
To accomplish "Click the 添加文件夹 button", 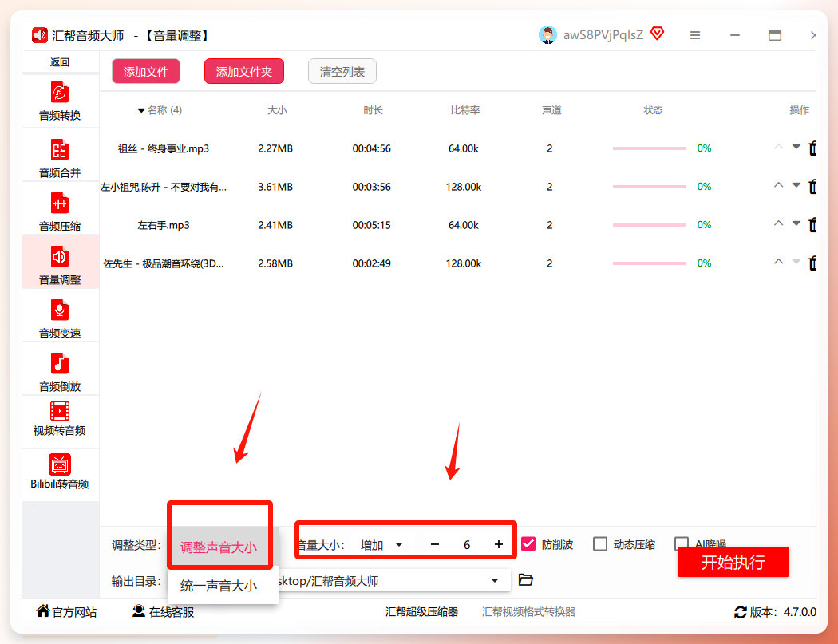I will (243, 72).
